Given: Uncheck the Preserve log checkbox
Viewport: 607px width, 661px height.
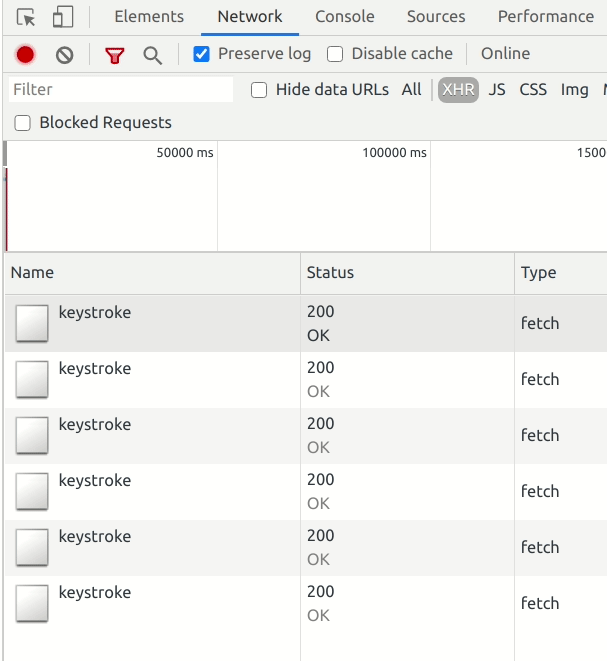Looking at the screenshot, I should point(201,54).
